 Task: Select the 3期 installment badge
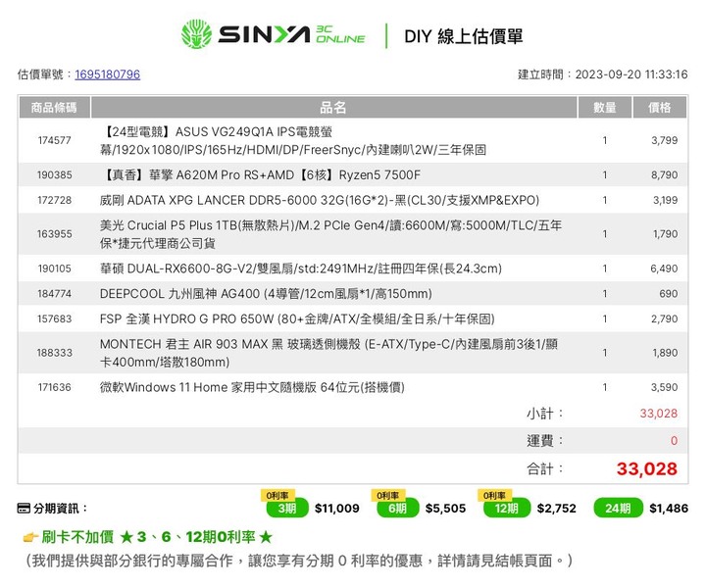point(287,509)
